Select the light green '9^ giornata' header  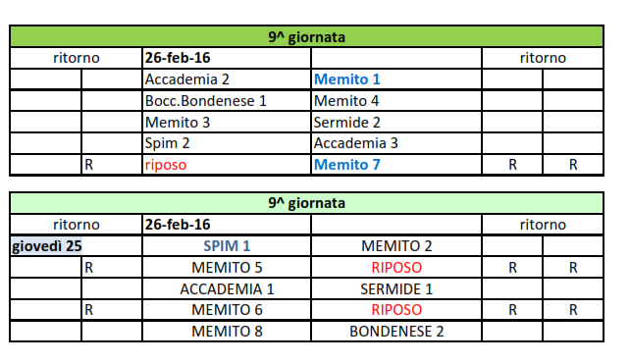click(x=306, y=203)
